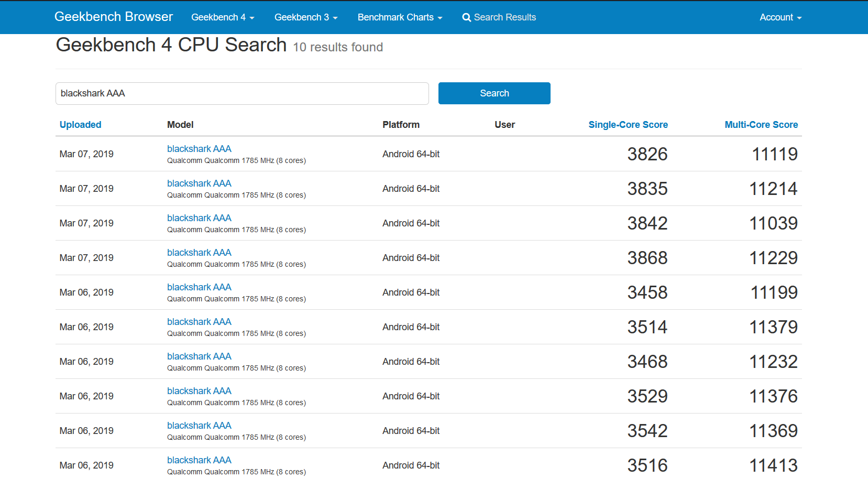Viewport: 868px width, 489px height.
Task: Sort results by Single-Core Score
Action: [x=628, y=125]
